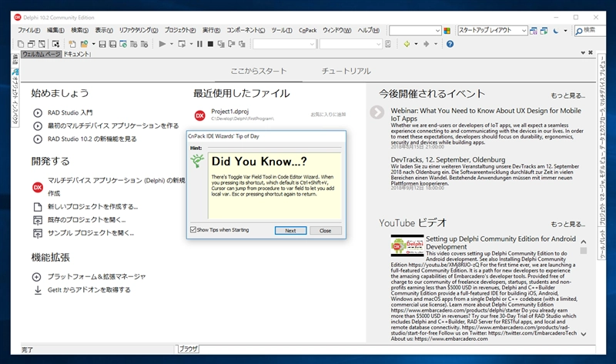Click the お気に入りに追加 link for Project1

tap(328, 115)
